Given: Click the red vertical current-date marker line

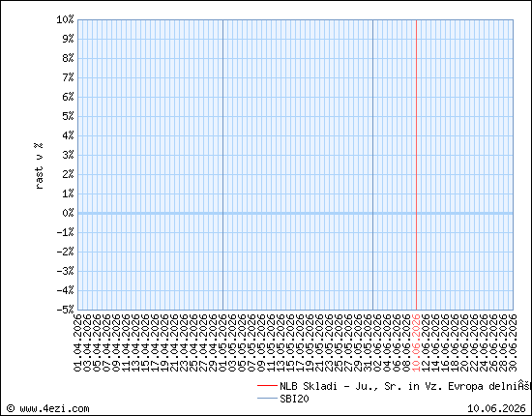Looking at the screenshot, I should [416, 164].
